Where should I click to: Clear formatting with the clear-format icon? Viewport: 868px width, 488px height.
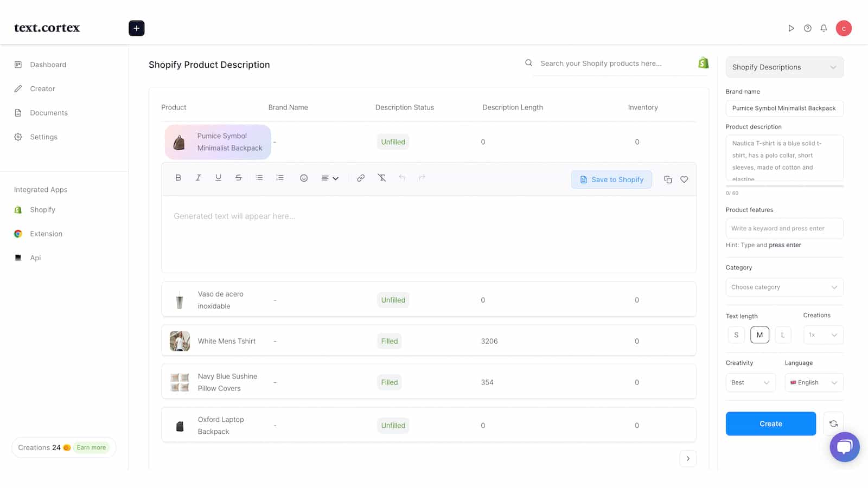click(x=381, y=177)
